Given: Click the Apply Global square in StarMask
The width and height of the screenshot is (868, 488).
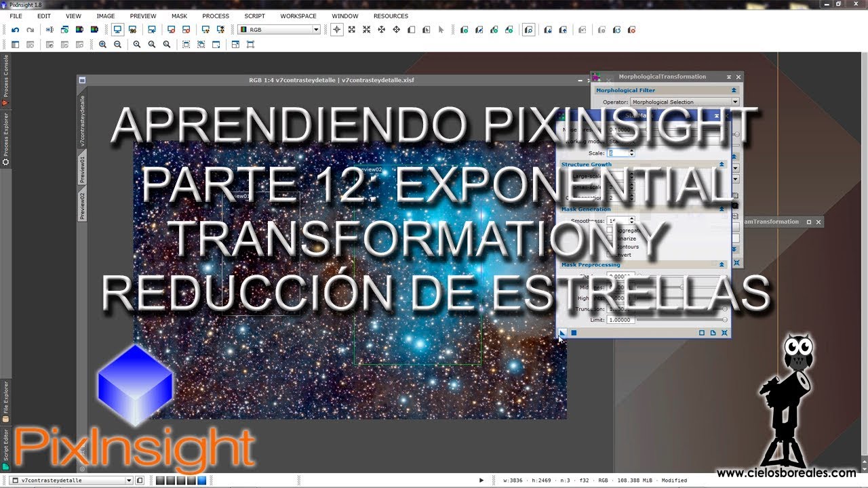Looking at the screenshot, I should click(x=574, y=333).
